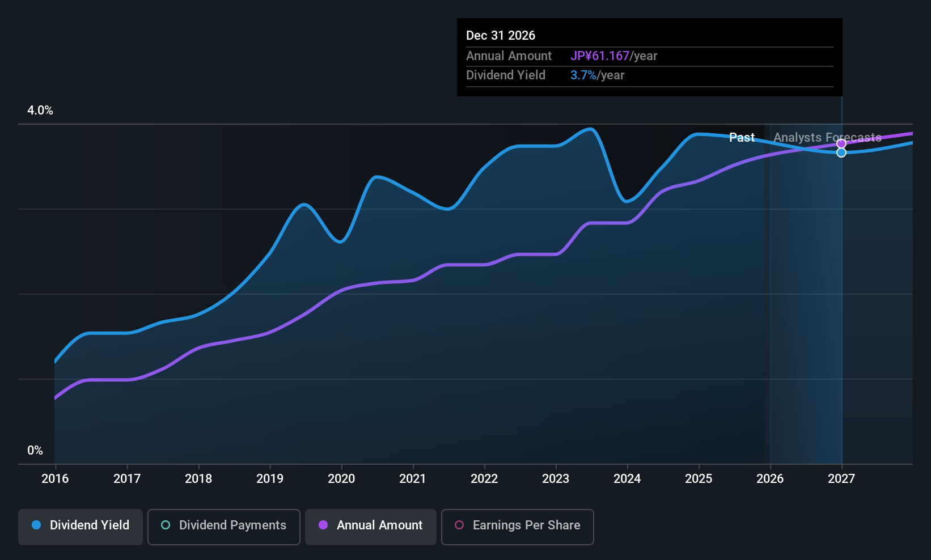931x560 pixels.
Task: Click the 3.7% dividend yield value
Action: click(583, 75)
